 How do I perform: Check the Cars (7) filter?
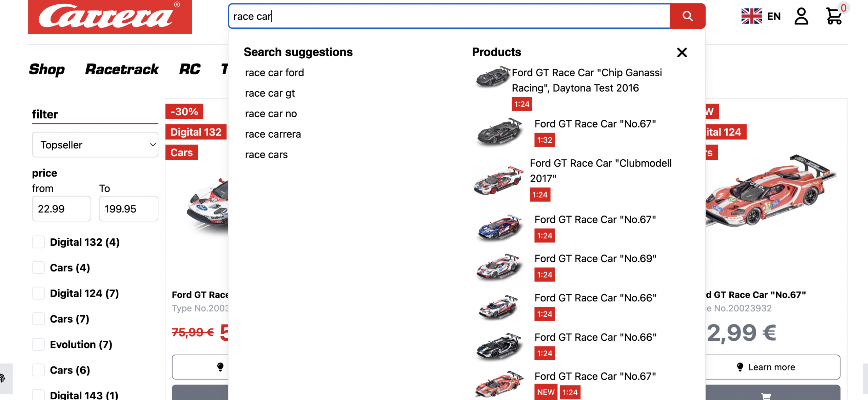coord(38,319)
